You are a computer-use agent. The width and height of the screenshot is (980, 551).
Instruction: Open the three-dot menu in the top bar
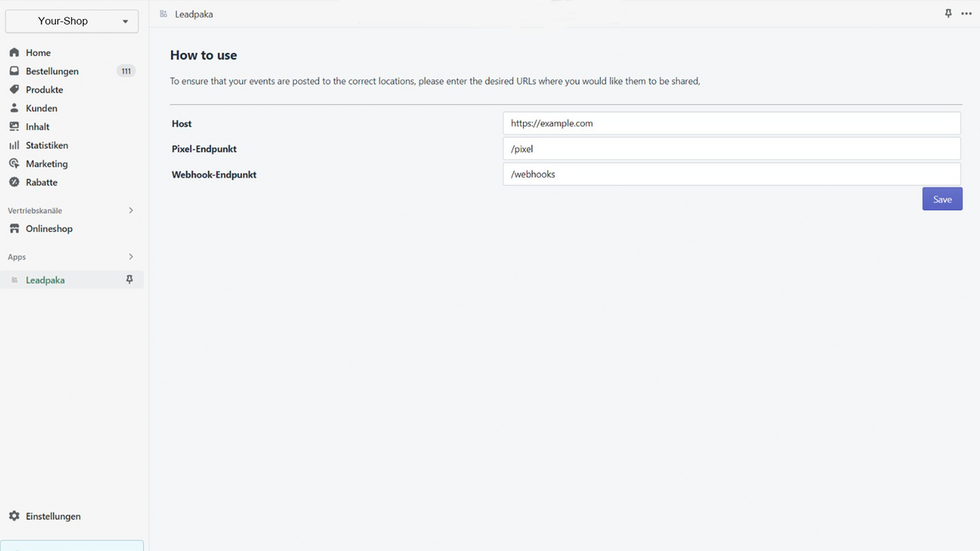coord(966,13)
